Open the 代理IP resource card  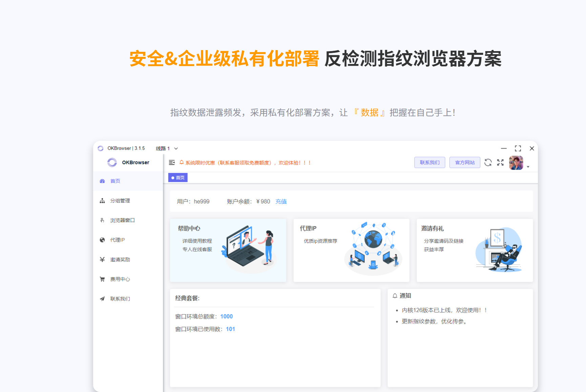pyautogui.click(x=351, y=251)
